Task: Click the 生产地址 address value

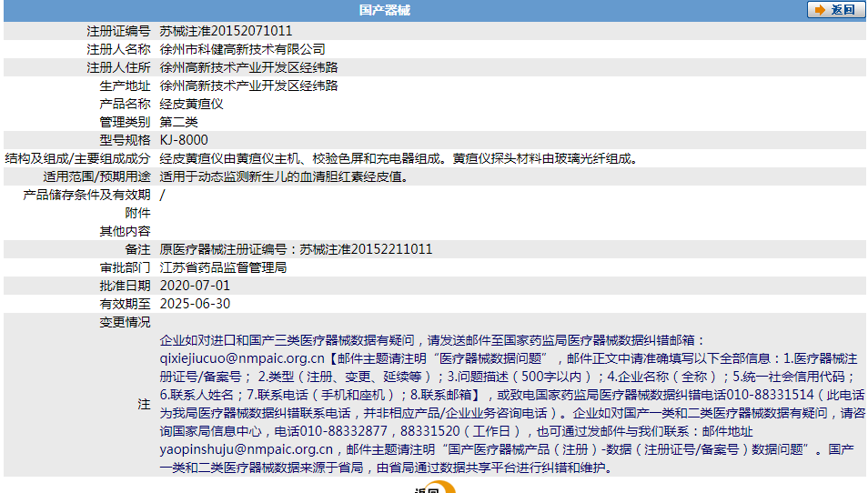Action: click(248, 86)
